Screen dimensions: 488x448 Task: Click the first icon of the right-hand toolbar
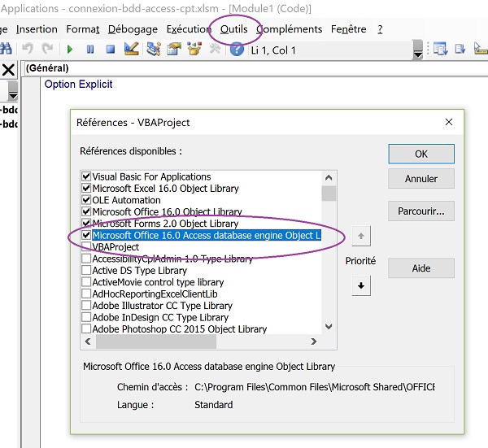[x=440, y=49]
